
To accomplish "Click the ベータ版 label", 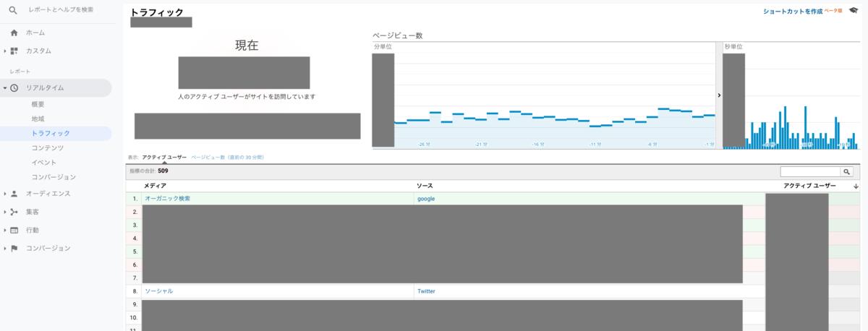I will coord(833,12).
